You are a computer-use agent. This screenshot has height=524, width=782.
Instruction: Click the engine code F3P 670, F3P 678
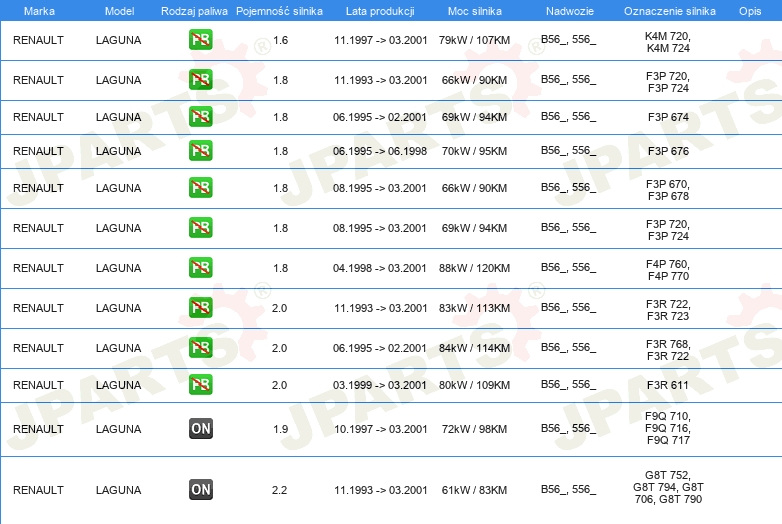668,190
